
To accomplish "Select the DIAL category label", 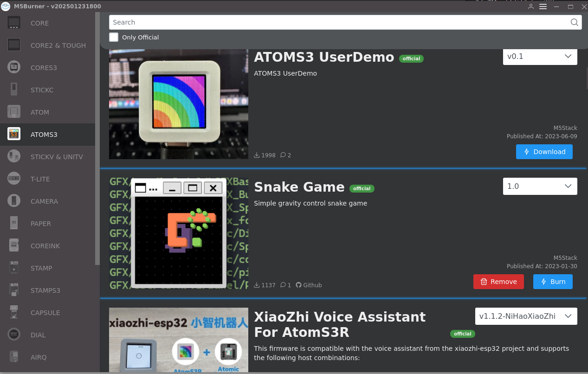I will pyautogui.click(x=38, y=335).
